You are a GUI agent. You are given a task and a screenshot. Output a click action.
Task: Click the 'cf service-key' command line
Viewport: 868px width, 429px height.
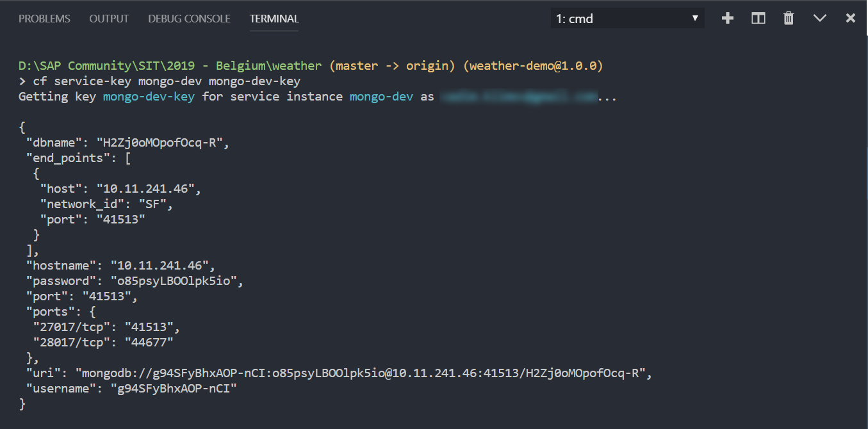tap(167, 81)
